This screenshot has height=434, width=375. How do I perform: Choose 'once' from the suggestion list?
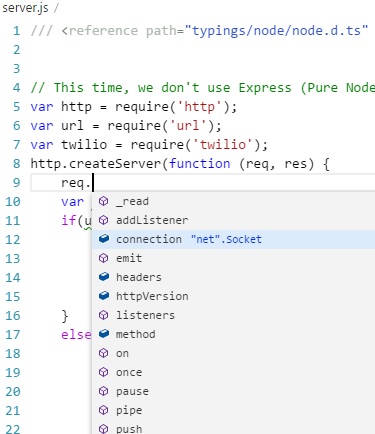233,372
